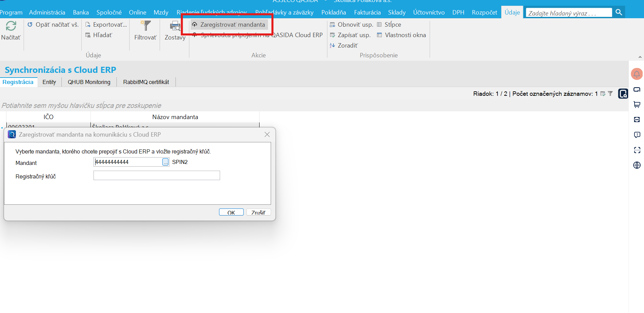Click Zrušiť to cancel the dialog

tap(259, 212)
